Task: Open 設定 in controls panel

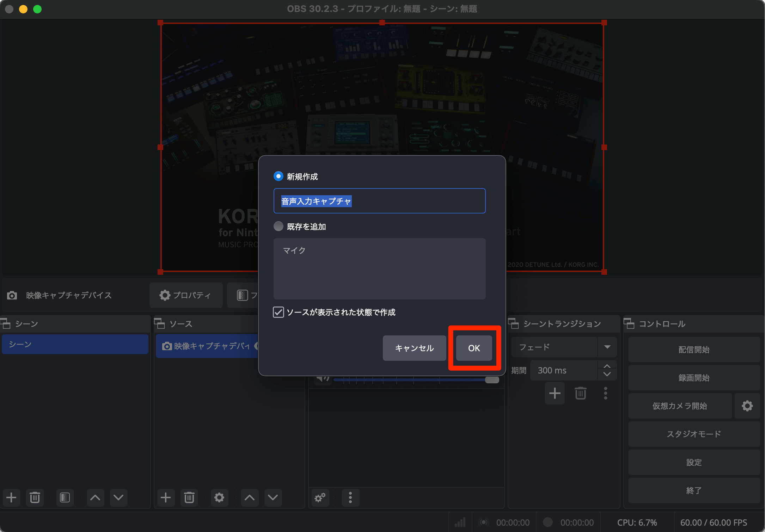Action: pos(694,462)
